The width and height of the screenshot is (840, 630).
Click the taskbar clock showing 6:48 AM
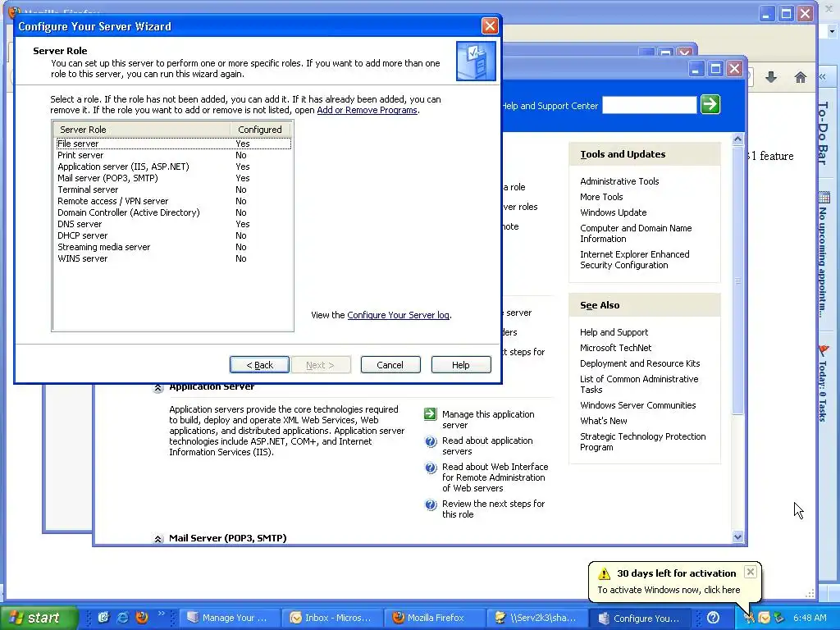click(x=810, y=619)
